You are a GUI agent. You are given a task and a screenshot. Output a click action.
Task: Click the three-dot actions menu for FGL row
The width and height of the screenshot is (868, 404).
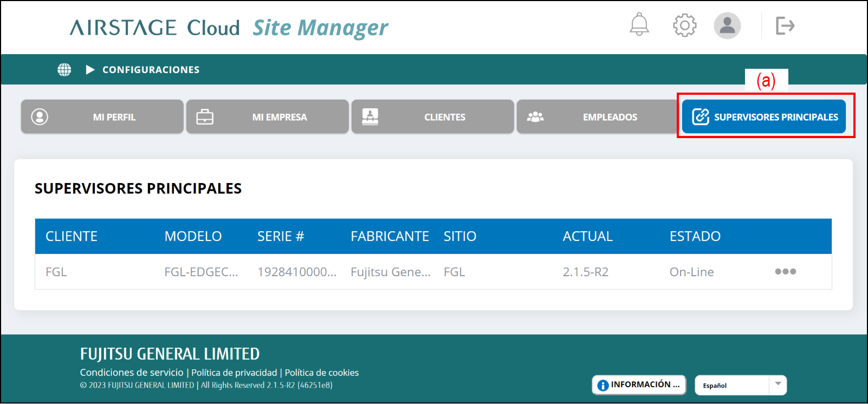pos(785,272)
